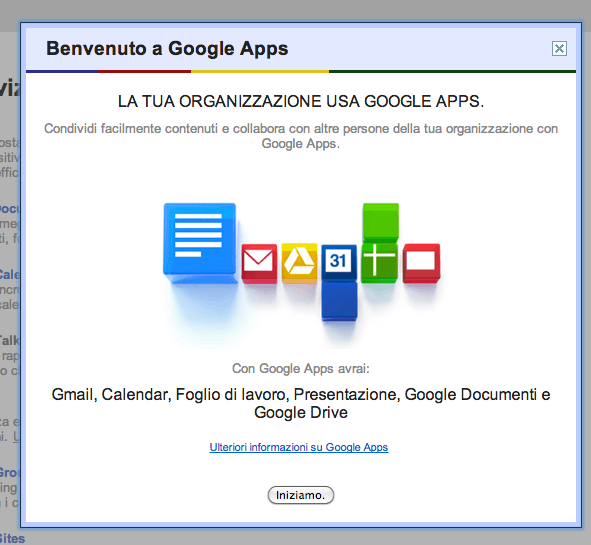Click the app list starting Gmail, Calendar

pos(300,403)
